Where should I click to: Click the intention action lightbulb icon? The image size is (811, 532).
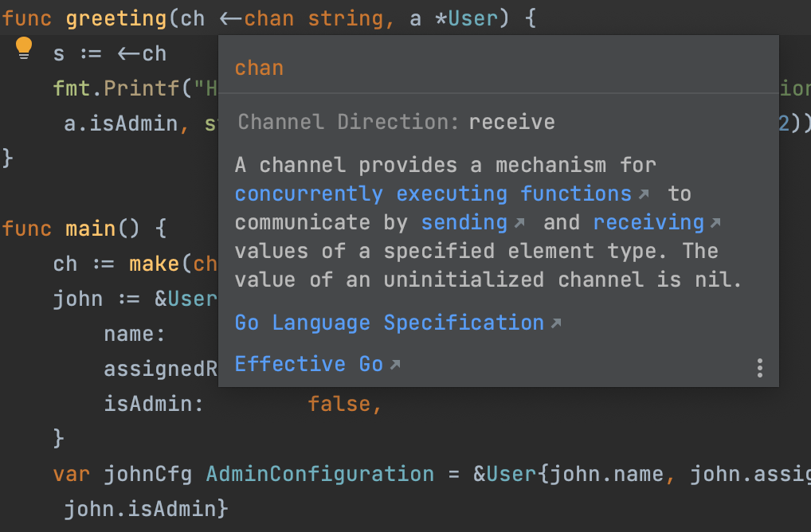(23, 48)
